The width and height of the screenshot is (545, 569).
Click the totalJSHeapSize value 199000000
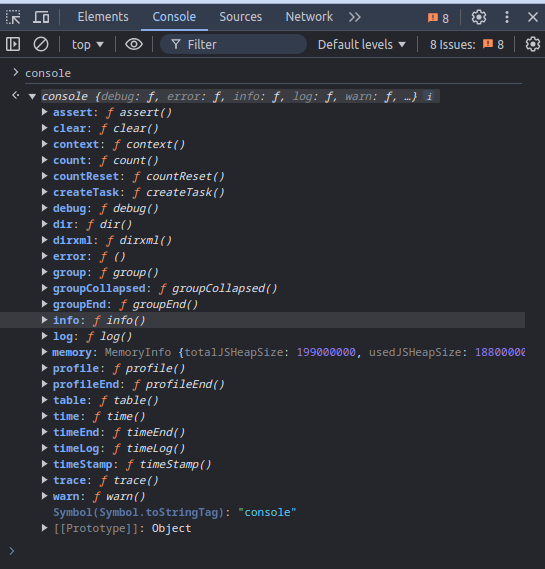click(326, 352)
